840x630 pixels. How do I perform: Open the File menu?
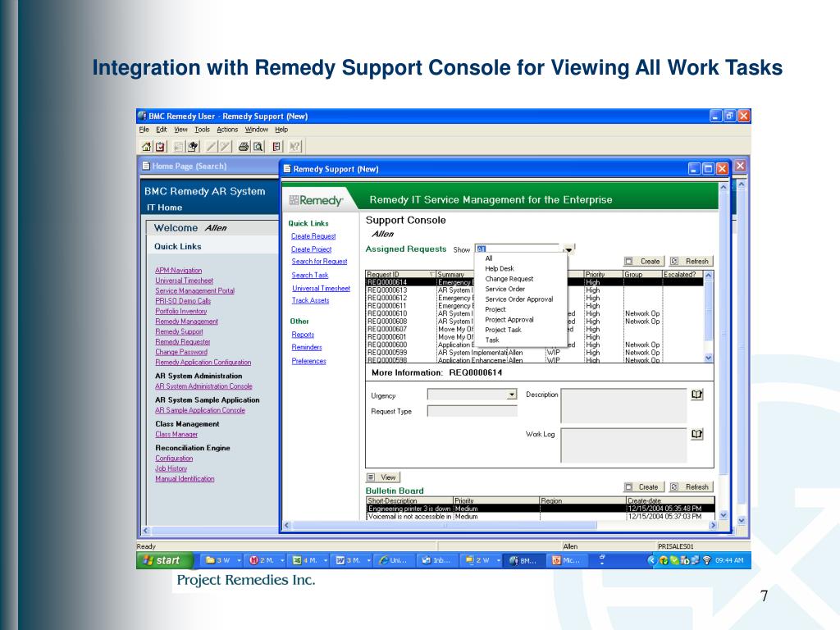coord(144,130)
